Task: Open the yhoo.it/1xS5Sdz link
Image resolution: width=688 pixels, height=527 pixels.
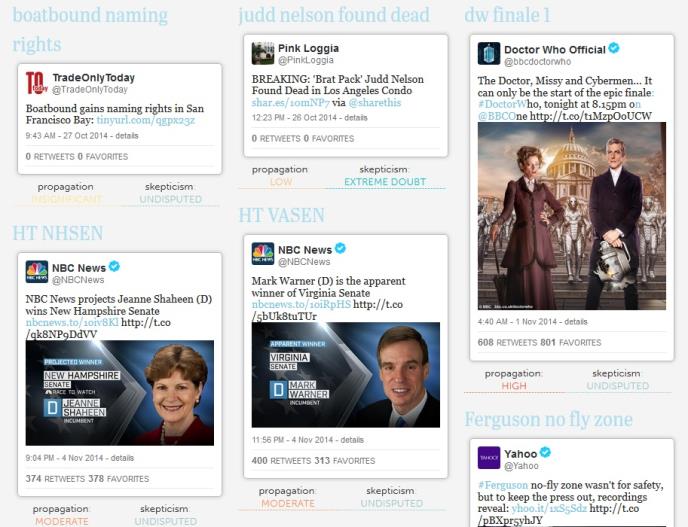Action: (549, 509)
